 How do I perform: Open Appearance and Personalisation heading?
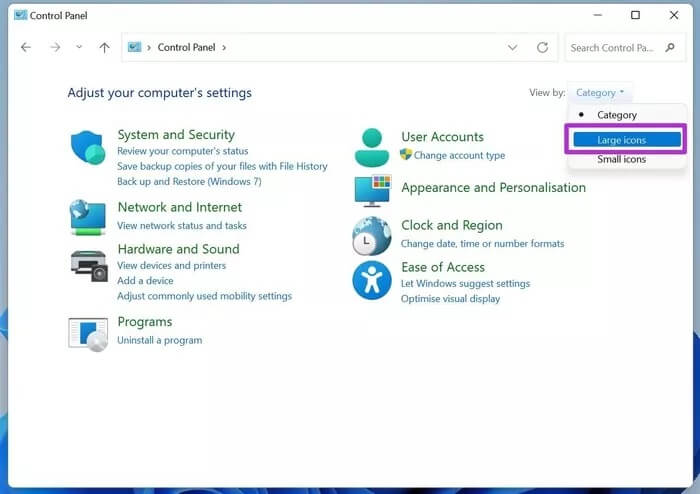tap(493, 187)
